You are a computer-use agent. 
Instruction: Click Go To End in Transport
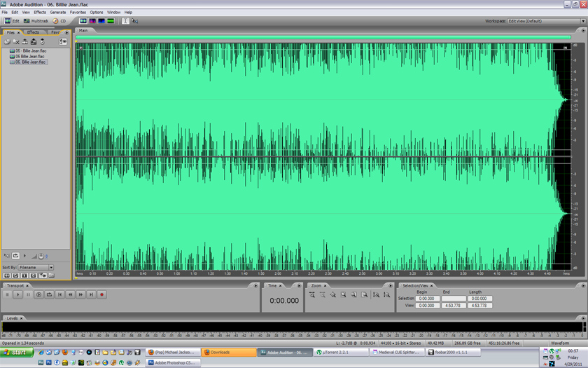coord(91,295)
